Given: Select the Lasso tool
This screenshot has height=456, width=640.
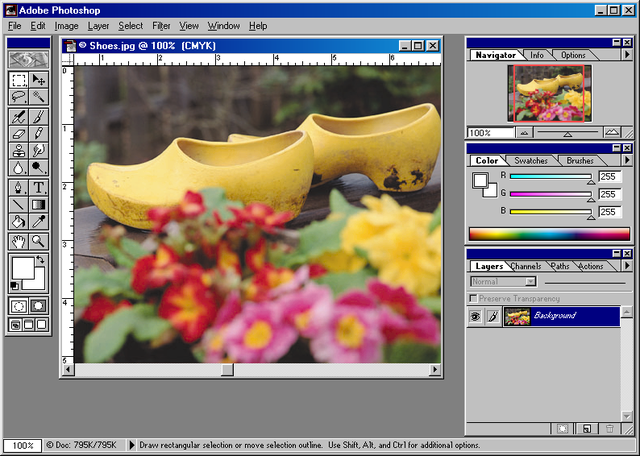Looking at the screenshot, I should pyautogui.click(x=18, y=97).
